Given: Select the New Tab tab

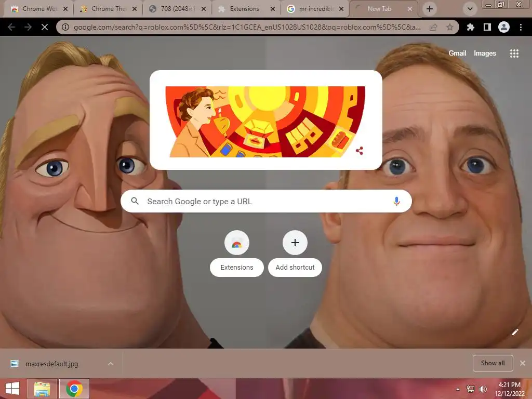Looking at the screenshot, I should 379,9.
